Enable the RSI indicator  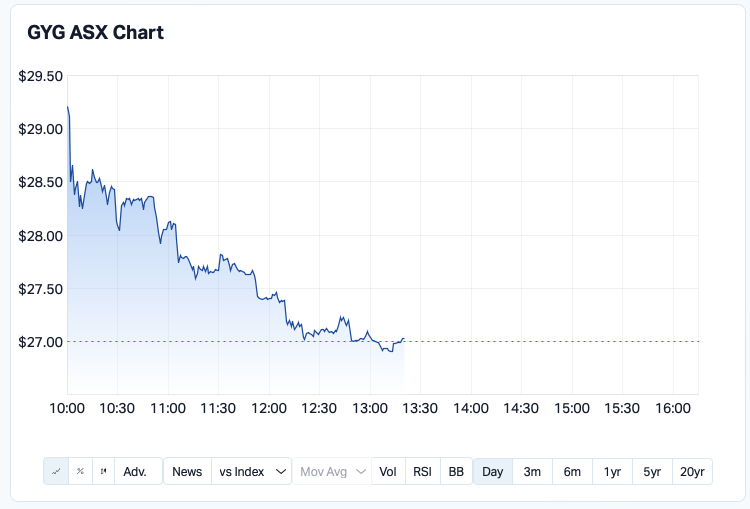422,471
